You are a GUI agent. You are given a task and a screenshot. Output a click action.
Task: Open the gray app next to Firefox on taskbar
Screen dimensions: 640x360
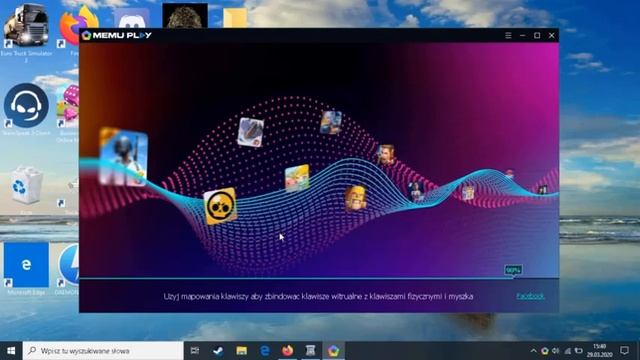311,351
